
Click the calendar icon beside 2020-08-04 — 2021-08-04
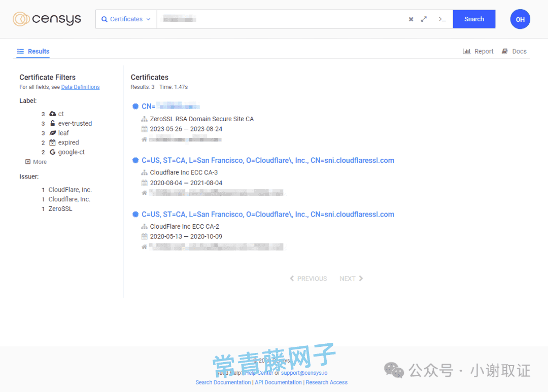pyautogui.click(x=144, y=183)
